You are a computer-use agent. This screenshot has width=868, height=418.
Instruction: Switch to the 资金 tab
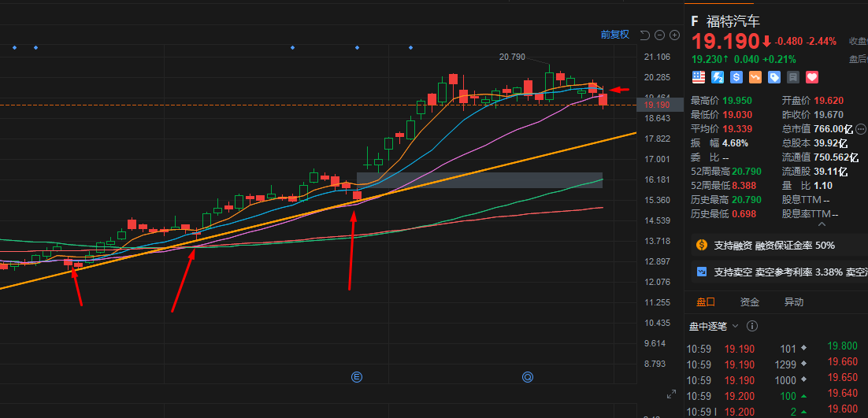tap(750, 302)
